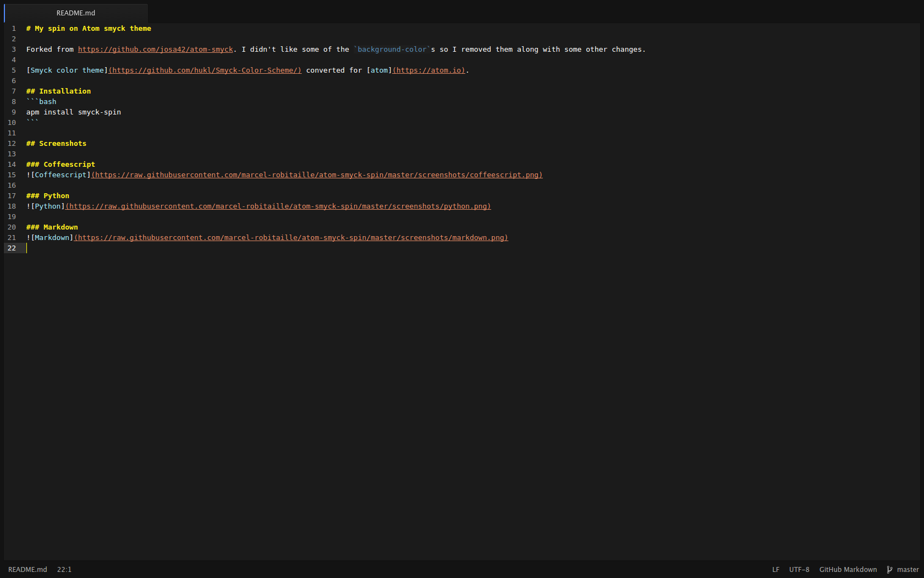Click the '```bash' code fence line
This screenshot has height=578, width=924.
41,102
